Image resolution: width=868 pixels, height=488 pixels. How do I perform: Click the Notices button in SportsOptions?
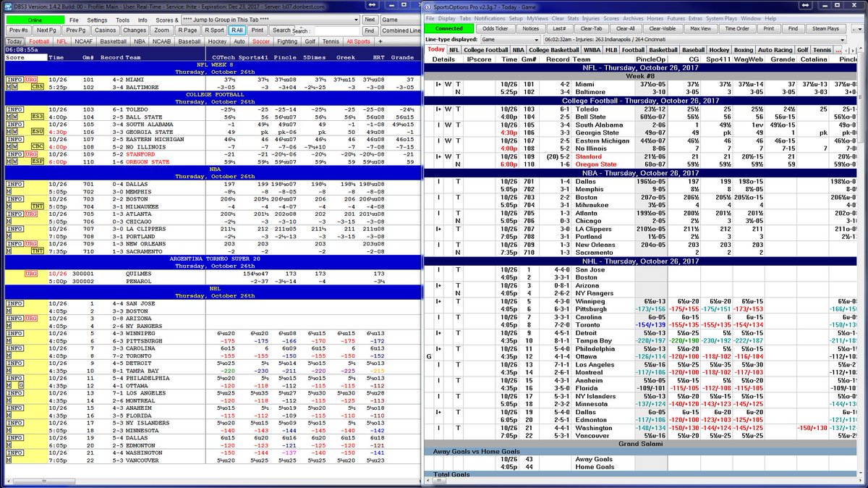coord(531,28)
